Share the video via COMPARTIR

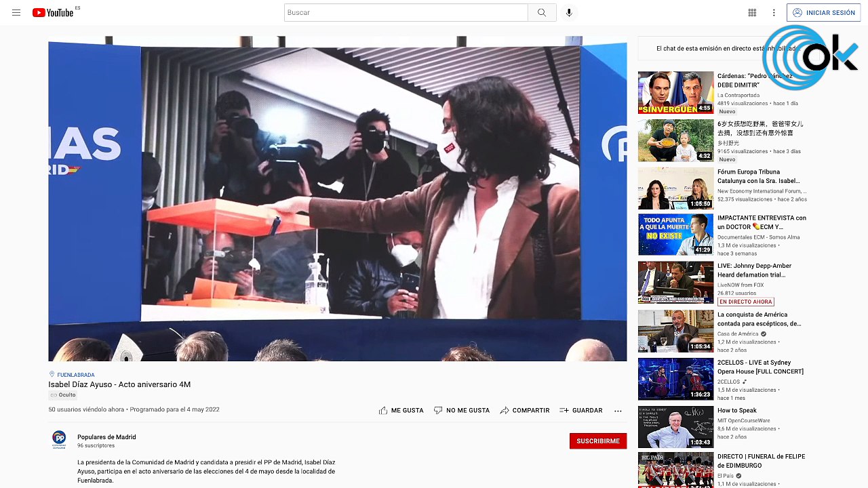tap(525, 410)
